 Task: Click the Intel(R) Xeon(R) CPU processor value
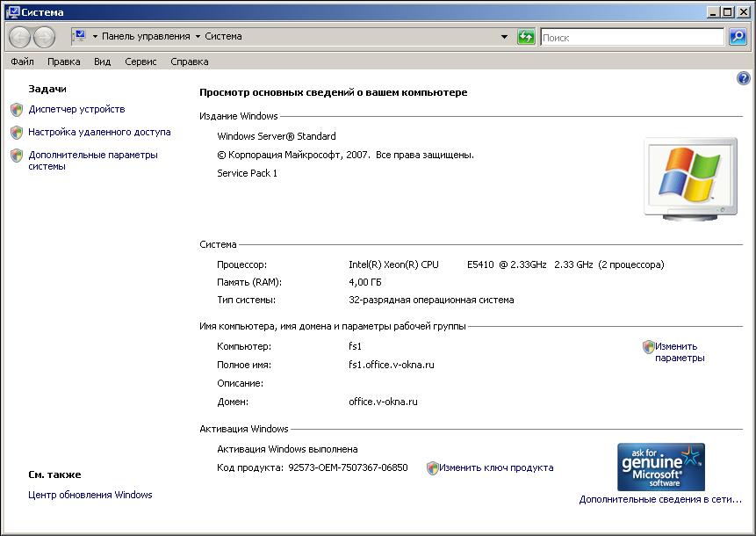[x=507, y=264]
